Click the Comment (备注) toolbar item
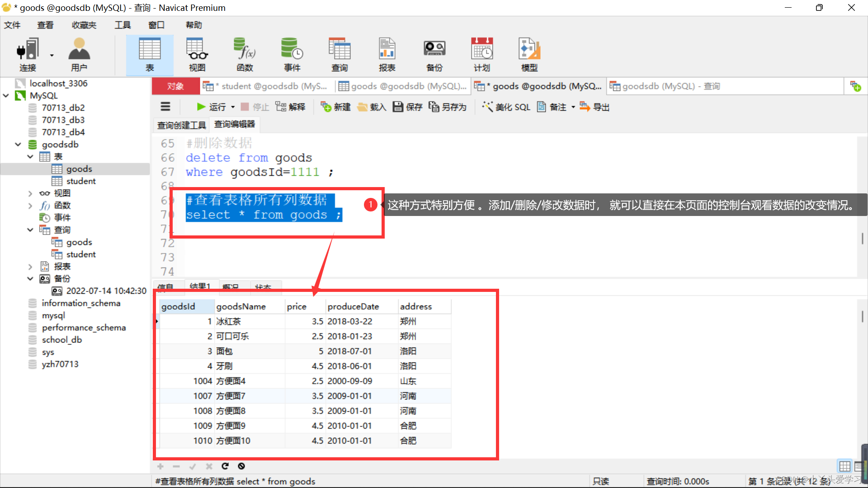 click(x=552, y=107)
